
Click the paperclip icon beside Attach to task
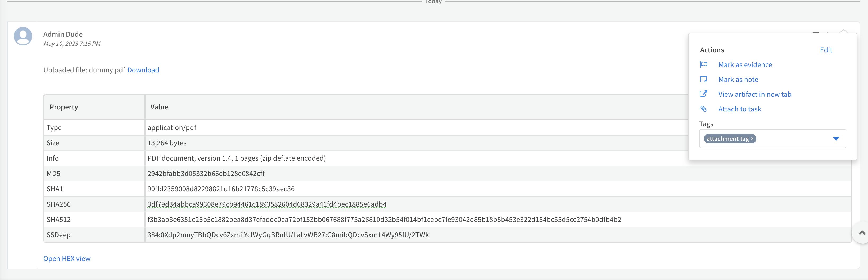coord(704,109)
